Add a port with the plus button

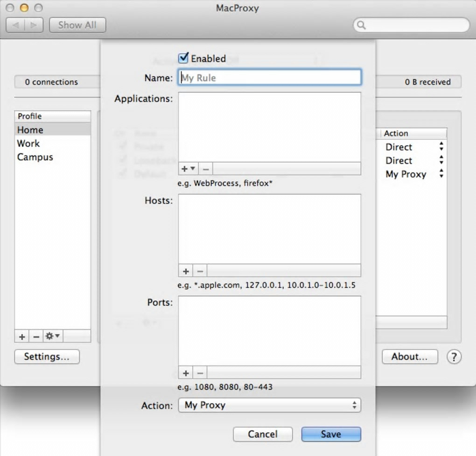pos(186,372)
